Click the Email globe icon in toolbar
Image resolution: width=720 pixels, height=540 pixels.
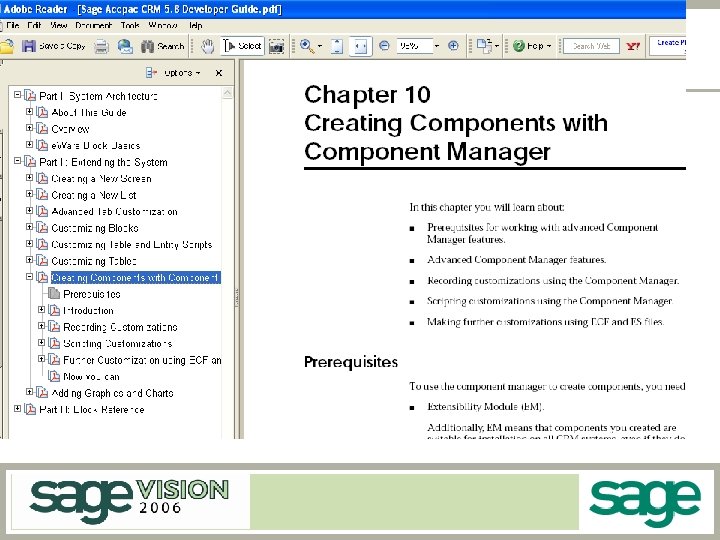tap(125, 46)
